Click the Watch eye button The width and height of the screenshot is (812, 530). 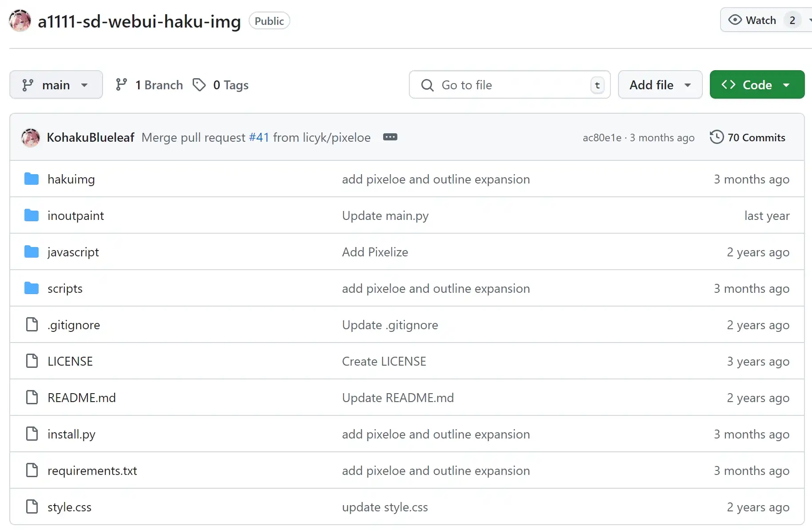pos(752,20)
